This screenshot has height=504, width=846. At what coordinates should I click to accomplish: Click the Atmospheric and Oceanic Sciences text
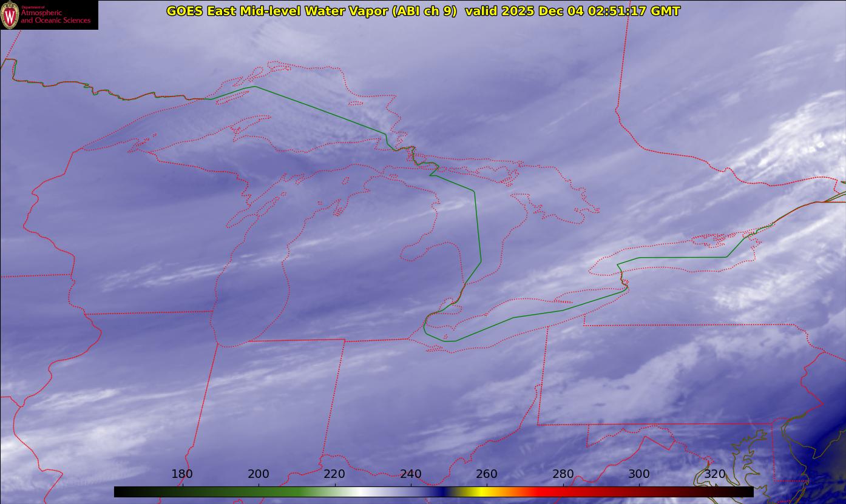pos(55,16)
